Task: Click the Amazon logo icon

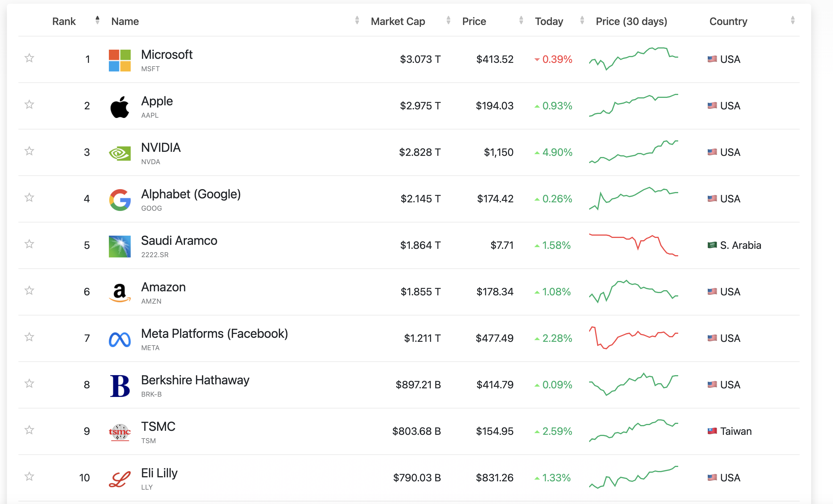Action: 120,292
